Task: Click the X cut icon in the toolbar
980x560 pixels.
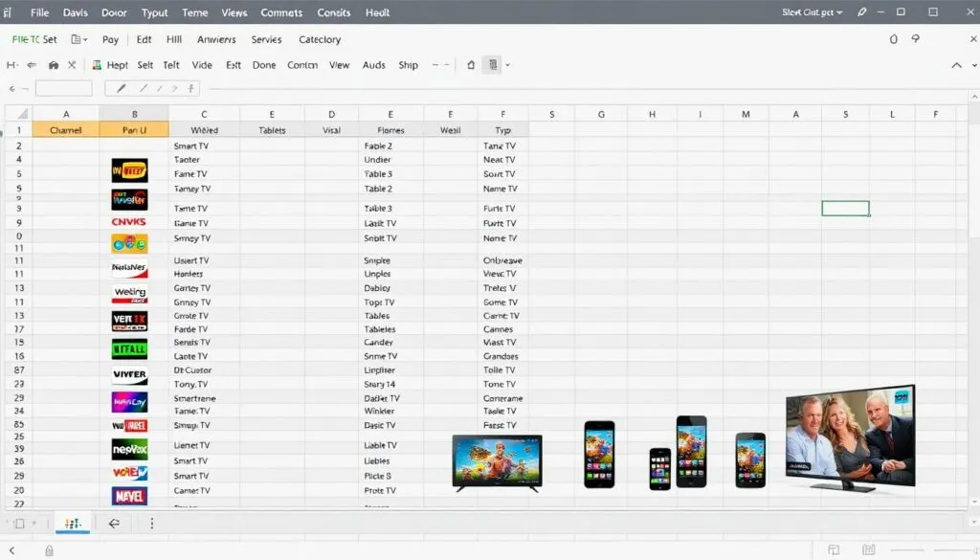Action: (x=73, y=65)
